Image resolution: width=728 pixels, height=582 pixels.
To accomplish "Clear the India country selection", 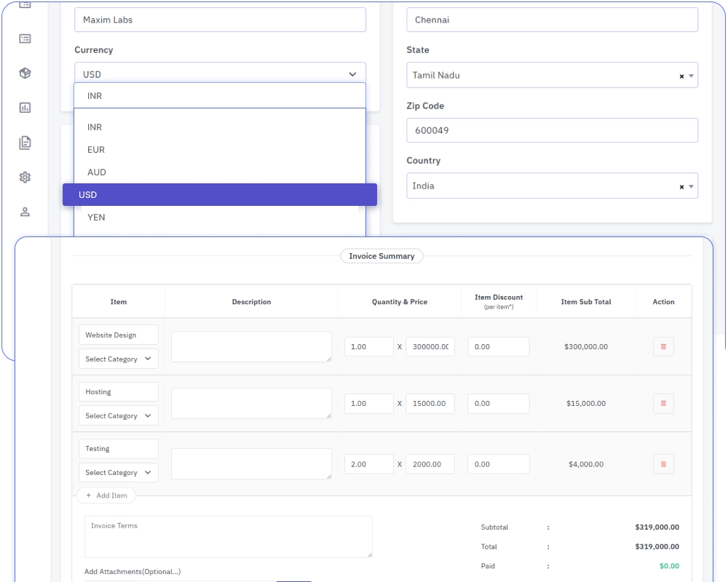I will pos(681,186).
